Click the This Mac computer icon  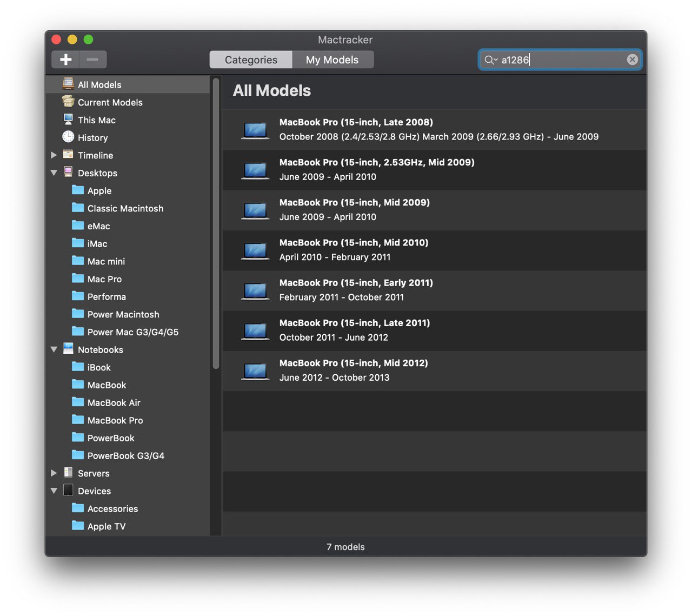pos(68,120)
